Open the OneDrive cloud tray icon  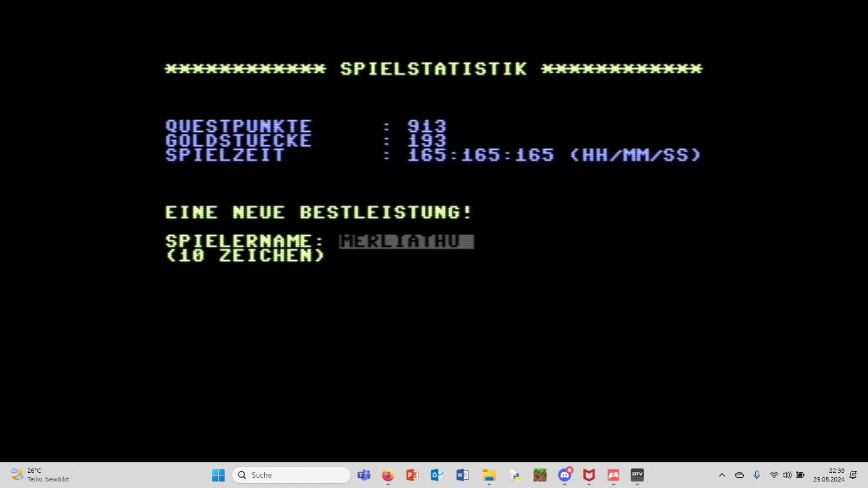(739, 475)
